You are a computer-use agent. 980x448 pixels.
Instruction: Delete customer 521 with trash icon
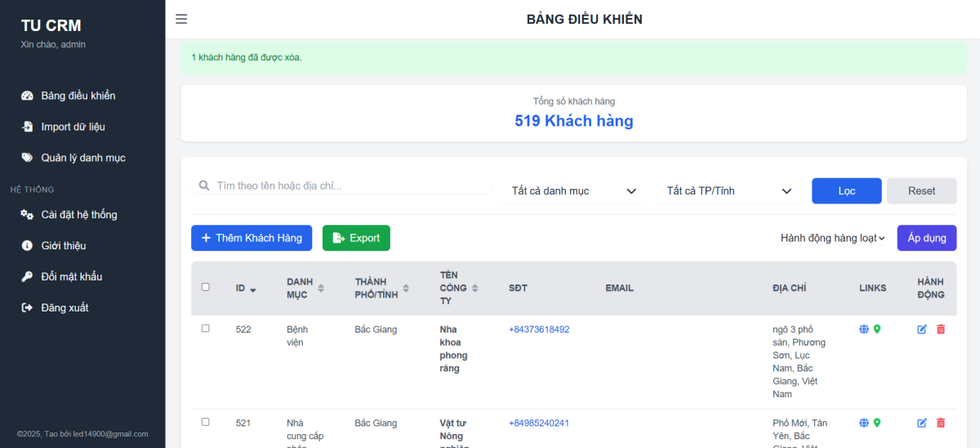tap(941, 423)
